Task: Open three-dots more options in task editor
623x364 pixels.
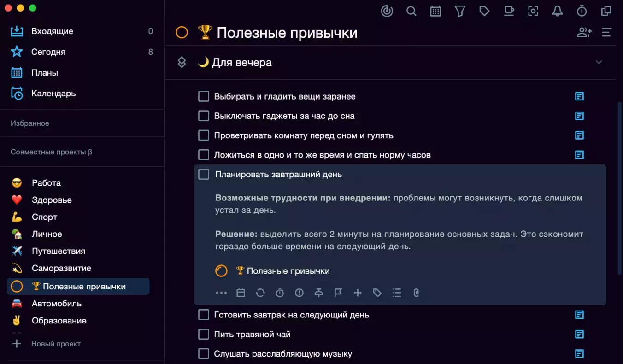Action: click(x=221, y=293)
